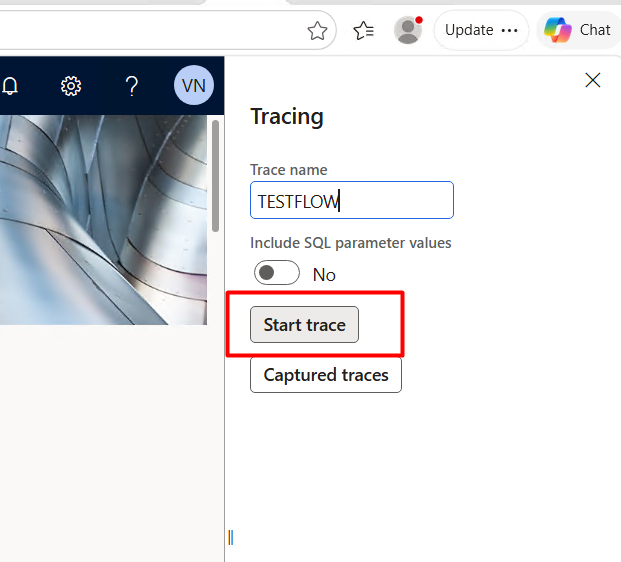Toggle Include SQL parameter values switch
621x562 pixels.
(x=277, y=272)
